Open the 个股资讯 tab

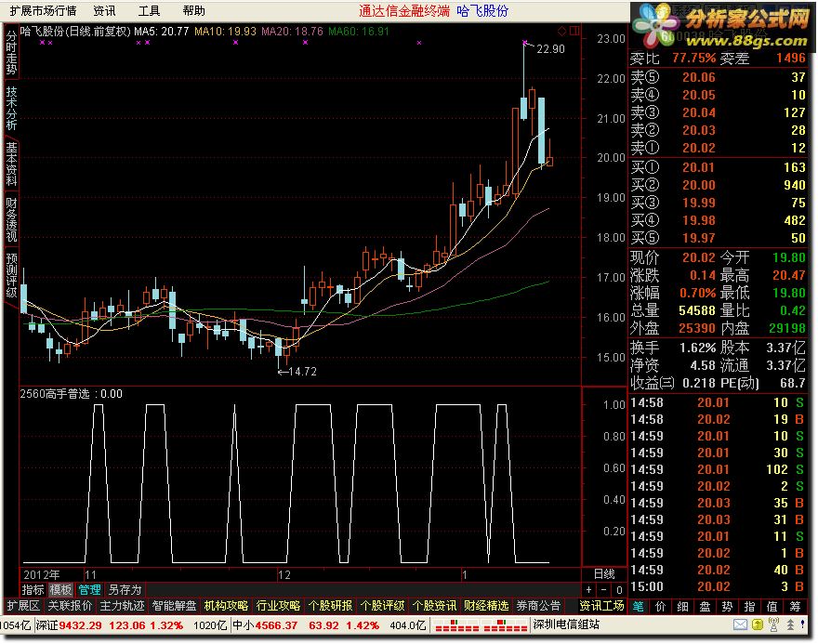[x=435, y=606]
